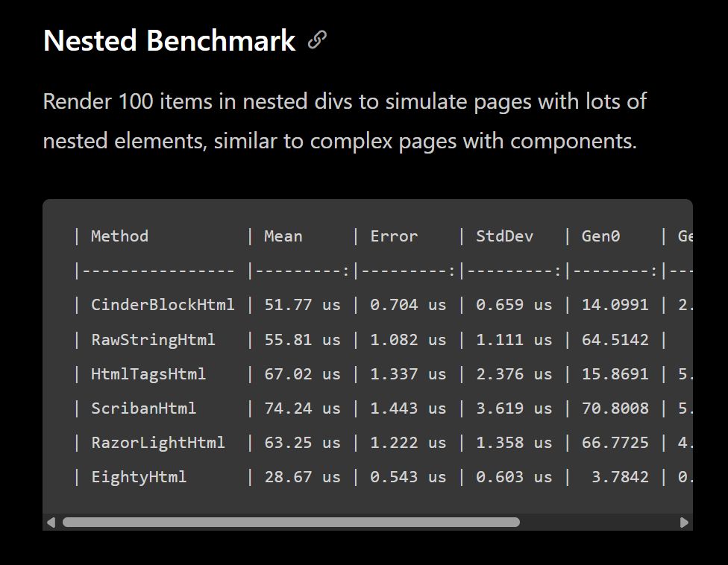The width and height of the screenshot is (728, 565).
Task: Click the CinderBlockHtml method name
Action: click(x=163, y=305)
